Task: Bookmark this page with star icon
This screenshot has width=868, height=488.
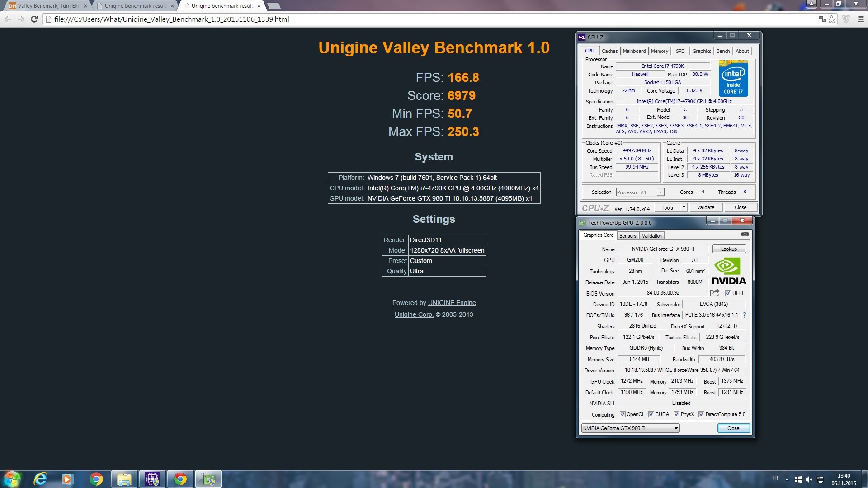Action: (x=832, y=19)
